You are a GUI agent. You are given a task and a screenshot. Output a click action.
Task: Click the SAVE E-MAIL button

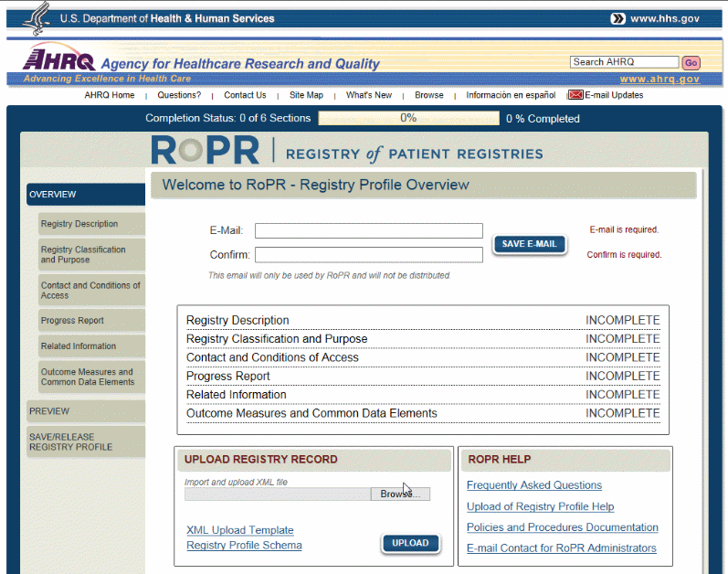point(529,244)
